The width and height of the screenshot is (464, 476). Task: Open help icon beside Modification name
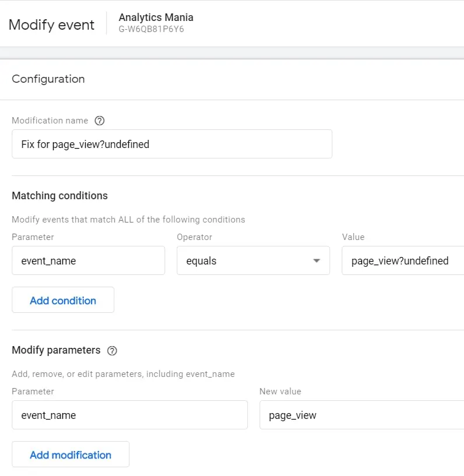[99, 121]
